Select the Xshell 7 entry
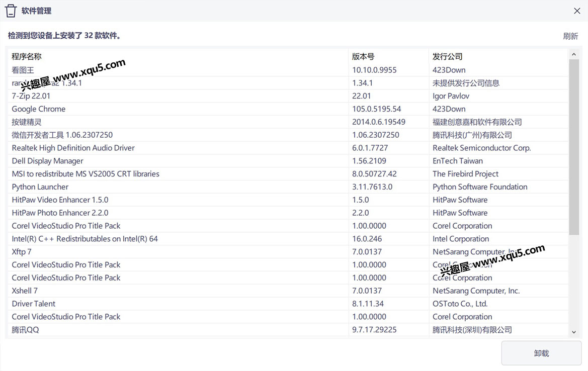The width and height of the screenshot is (588, 371). pyautogui.click(x=25, y=291)
